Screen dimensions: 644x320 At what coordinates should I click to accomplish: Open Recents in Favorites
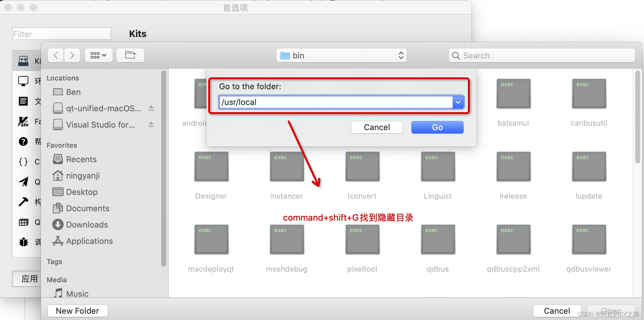(75, 159)
